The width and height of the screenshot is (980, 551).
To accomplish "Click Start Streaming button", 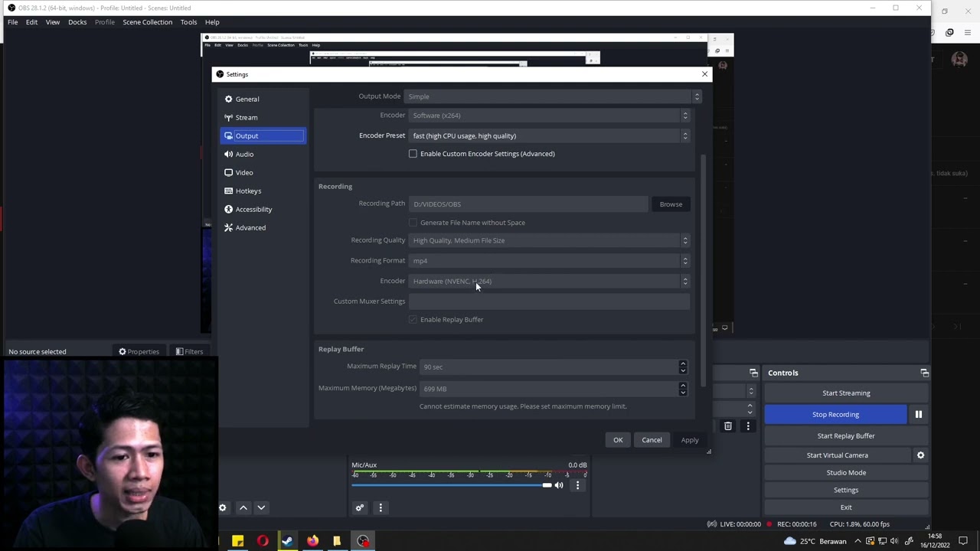I will pos(846,393).
